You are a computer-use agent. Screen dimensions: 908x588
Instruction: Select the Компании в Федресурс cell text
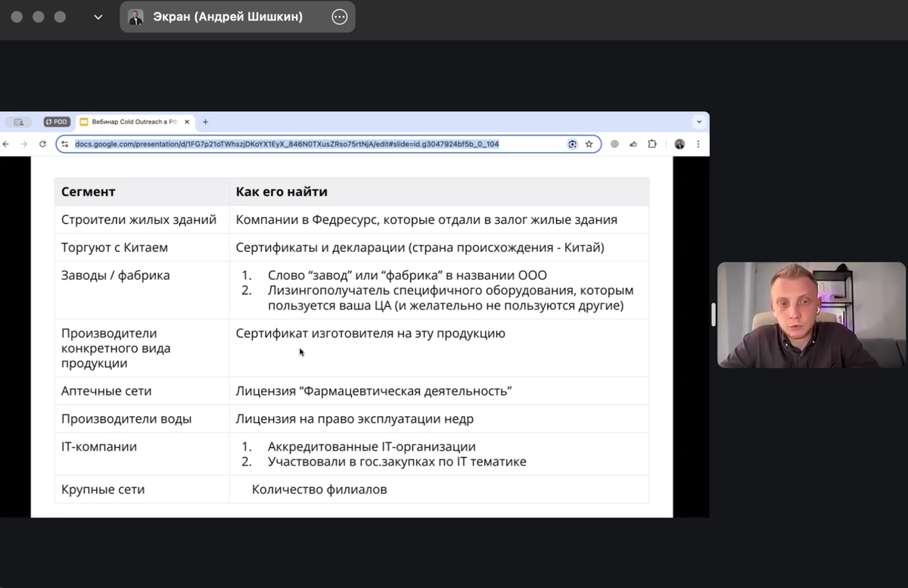427,219
